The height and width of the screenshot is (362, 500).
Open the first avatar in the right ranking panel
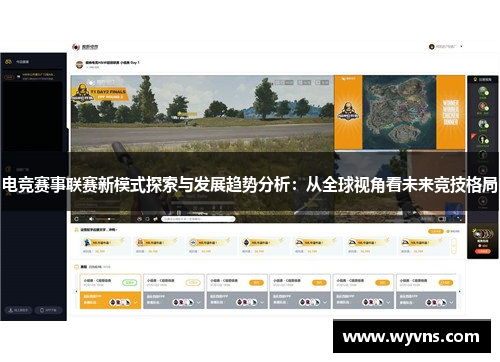[483, 91]
